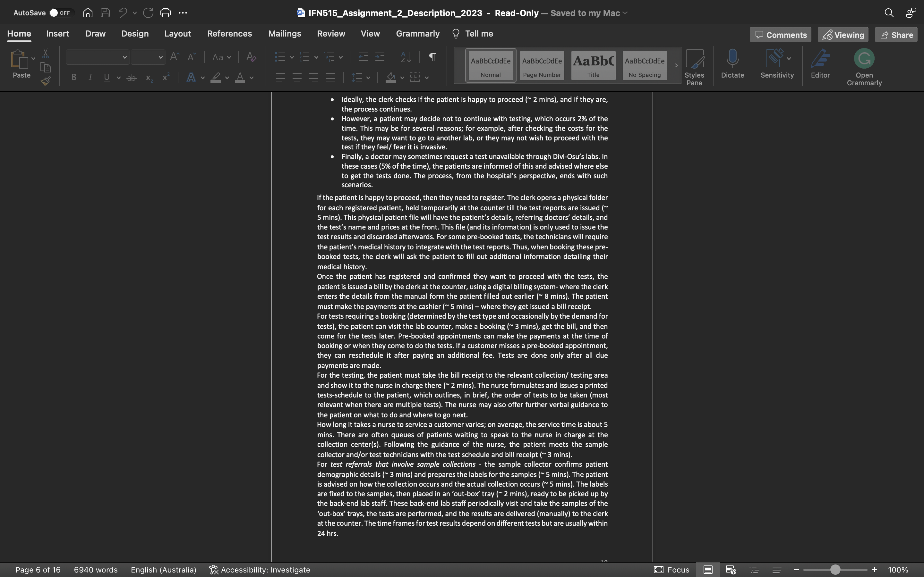Select the Review ribbon tab

[330, 33]
